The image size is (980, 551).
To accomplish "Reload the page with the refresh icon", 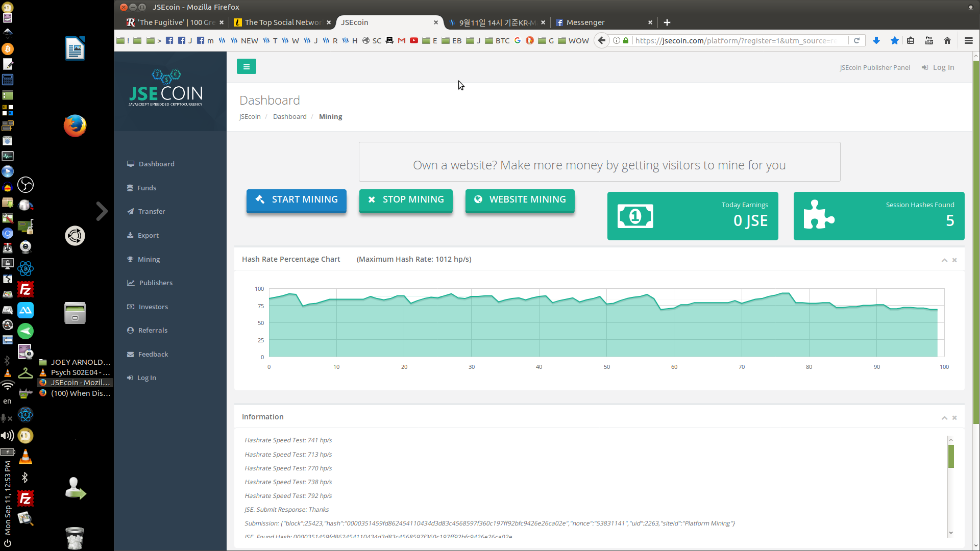I will (856, 40).
